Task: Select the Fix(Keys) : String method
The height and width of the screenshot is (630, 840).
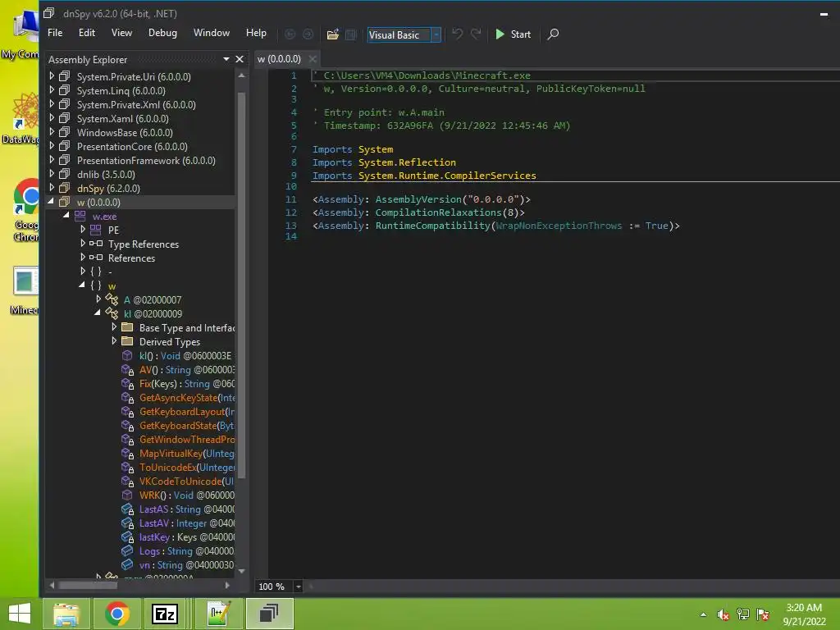Action: [186, 384]
